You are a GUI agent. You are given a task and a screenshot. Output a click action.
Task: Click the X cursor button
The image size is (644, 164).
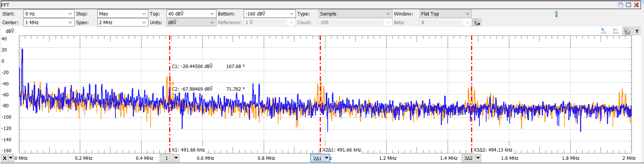(5, 158)
